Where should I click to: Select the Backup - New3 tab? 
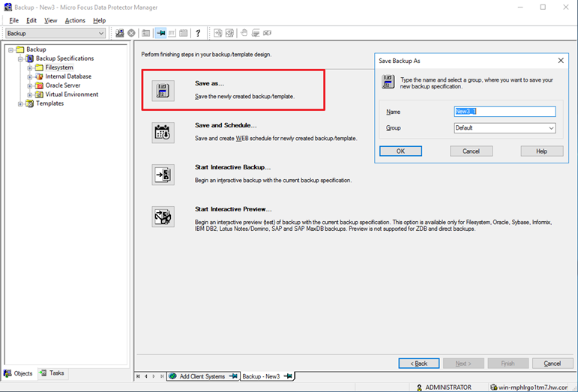(268, 376)
